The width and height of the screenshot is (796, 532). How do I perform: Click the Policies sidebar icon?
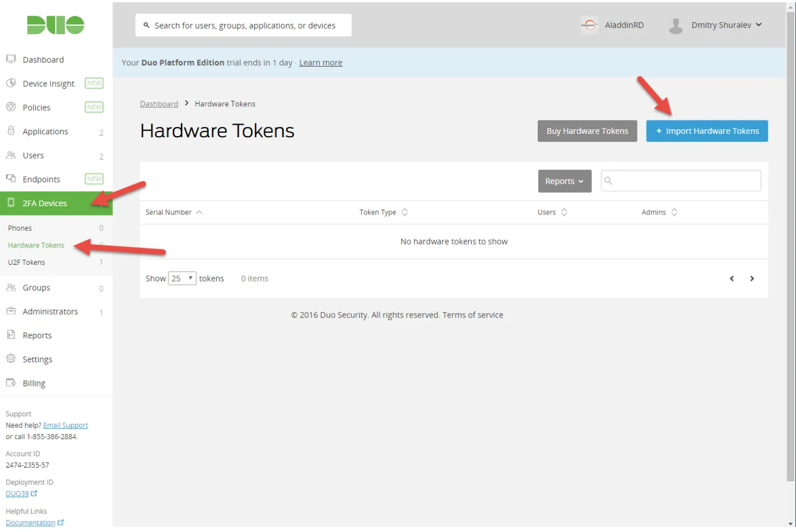point(11,107)
